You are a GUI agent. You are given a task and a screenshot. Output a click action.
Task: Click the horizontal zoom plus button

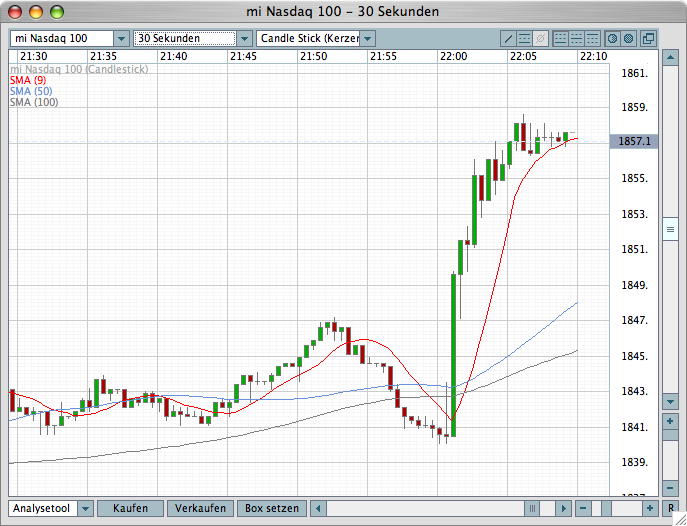point(650,508)
